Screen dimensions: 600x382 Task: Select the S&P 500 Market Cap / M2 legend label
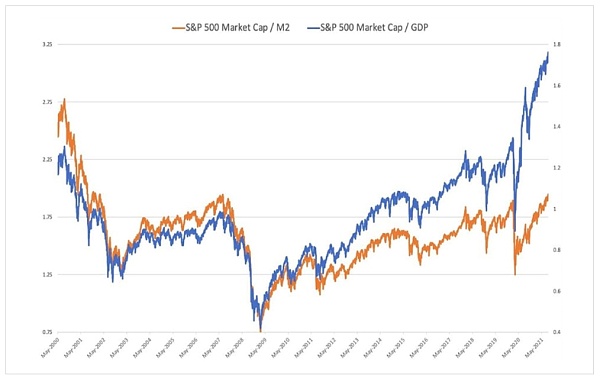pyautogui.click(x=238, y=28)
